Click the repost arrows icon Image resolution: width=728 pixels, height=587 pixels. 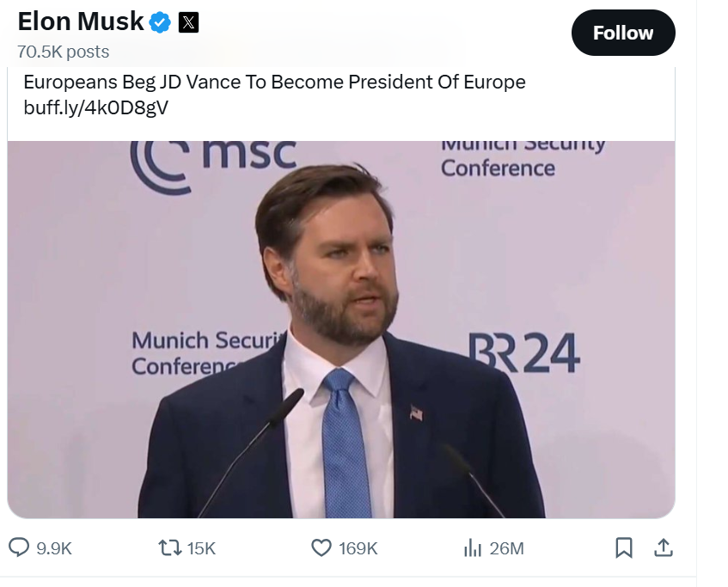(x=169, y=547)
